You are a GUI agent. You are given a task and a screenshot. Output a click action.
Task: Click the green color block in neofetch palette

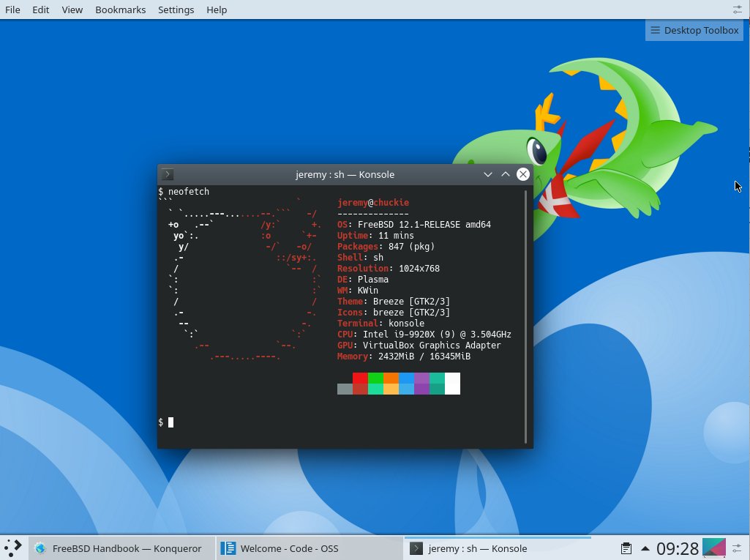375,378
